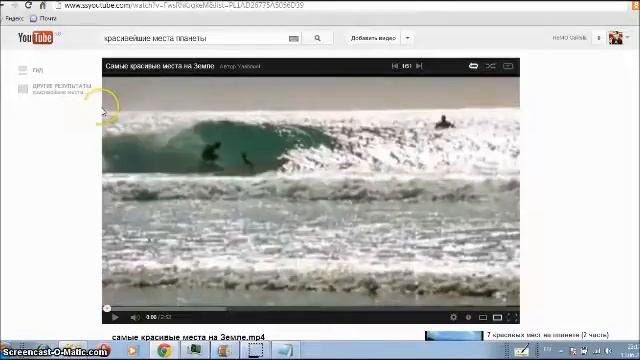Click the on-screen keyboard icon in search box
The height and width of the screenshot is (360, 640).
click(293, 38)
